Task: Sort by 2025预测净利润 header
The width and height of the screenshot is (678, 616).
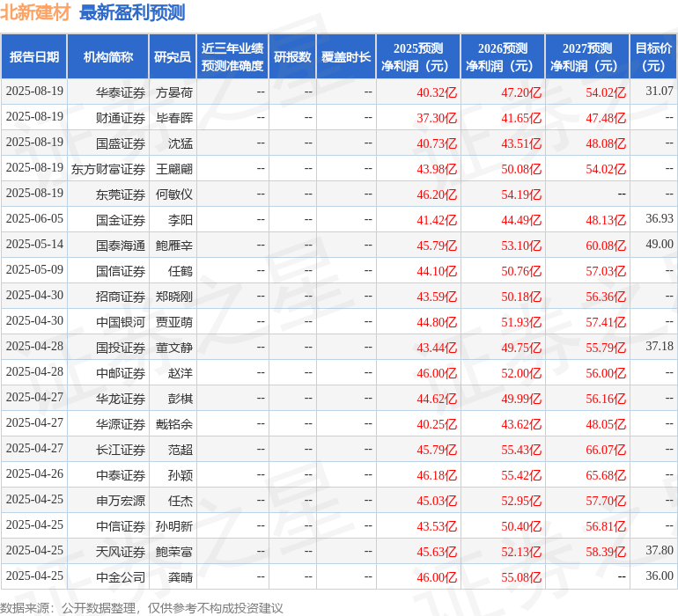Action: [x=418, y=57]
